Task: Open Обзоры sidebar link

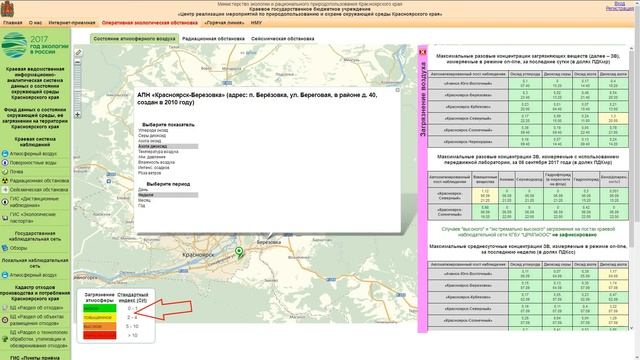Action: (18, 248)
